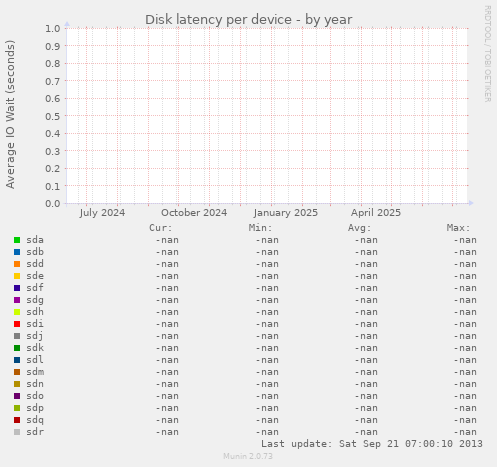This screenshot has width=497, height=467.
Task: Select the sdp legend label
Action: 35,408
